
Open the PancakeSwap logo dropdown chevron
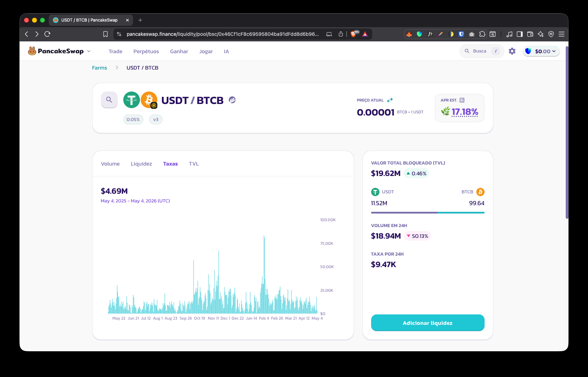click(x=89, y=51)
